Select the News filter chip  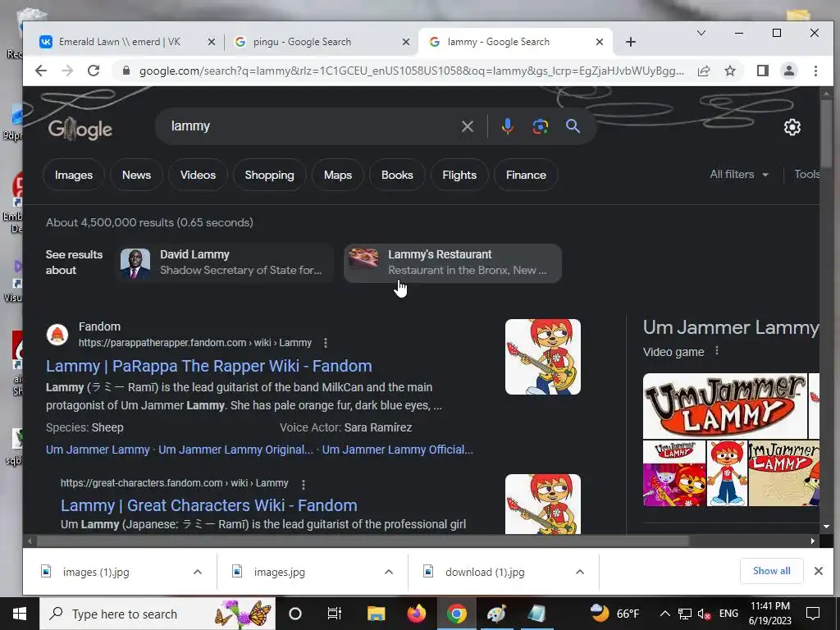137,176
